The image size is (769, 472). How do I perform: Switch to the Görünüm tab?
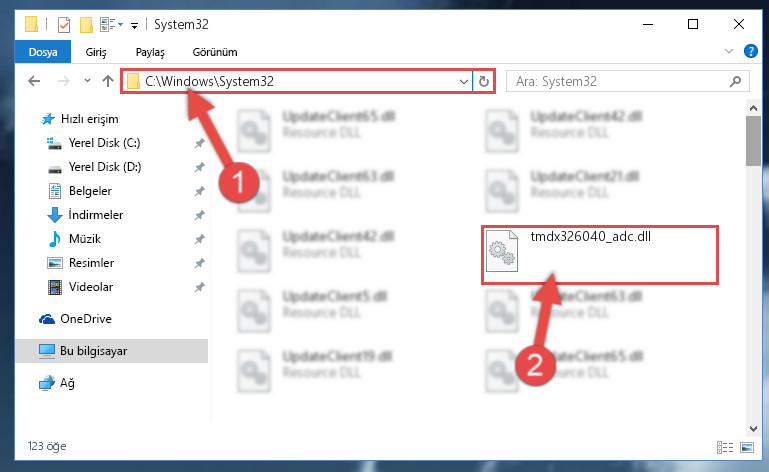pyautogui.click(x=215, y=52)
